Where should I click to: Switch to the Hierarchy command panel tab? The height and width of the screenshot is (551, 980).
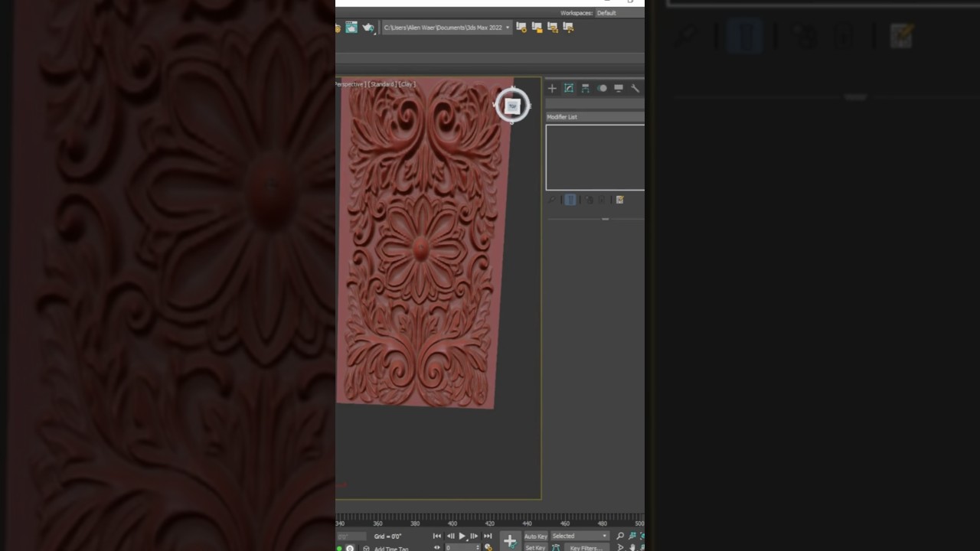pyautogui.click(x=586, y=89)
